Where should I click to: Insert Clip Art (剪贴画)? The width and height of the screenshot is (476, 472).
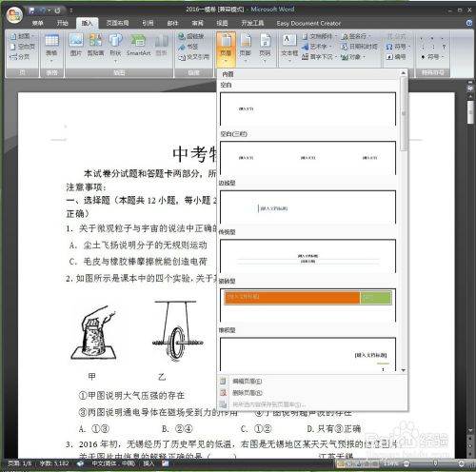95,45
